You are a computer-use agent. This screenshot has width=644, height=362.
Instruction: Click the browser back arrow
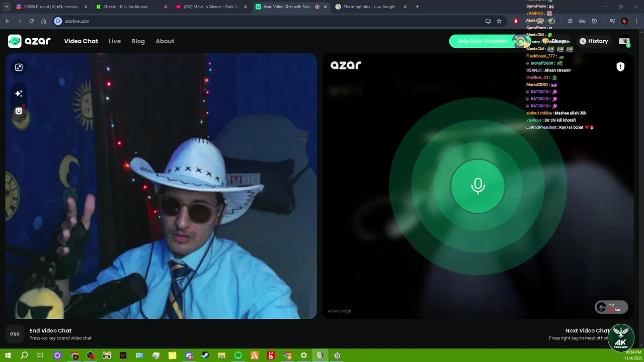point(7,21)
